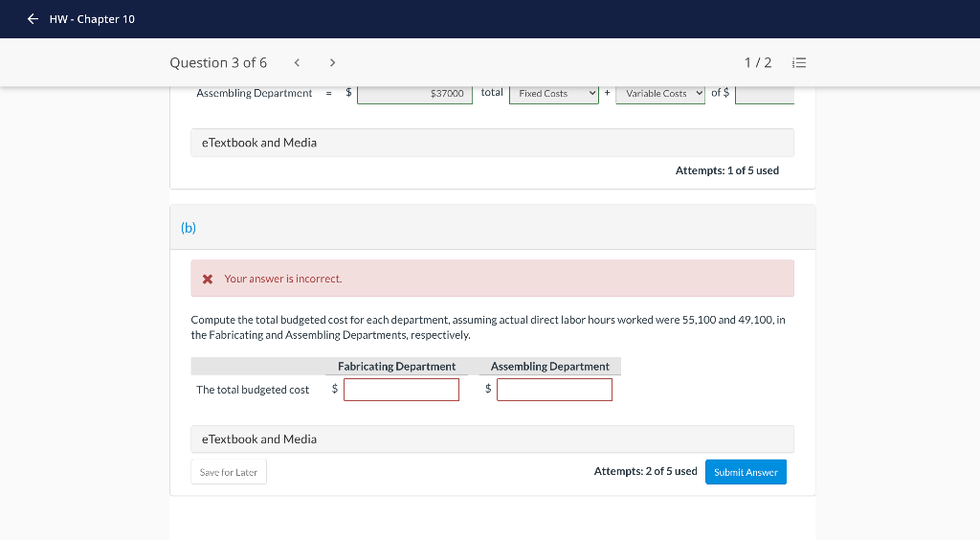Screen dimensions: 980x540
Task: Expand eTextbook and Media in part (a)
Action: 493,143
